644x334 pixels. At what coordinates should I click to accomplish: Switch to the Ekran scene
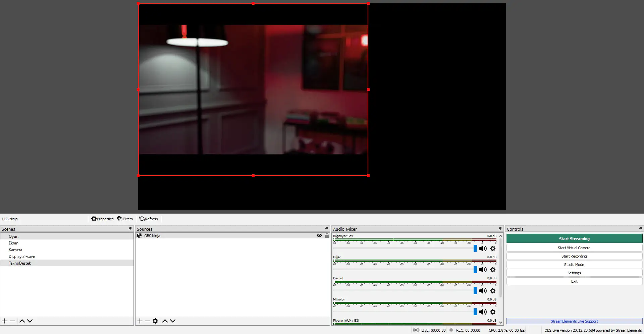point(13,243)
